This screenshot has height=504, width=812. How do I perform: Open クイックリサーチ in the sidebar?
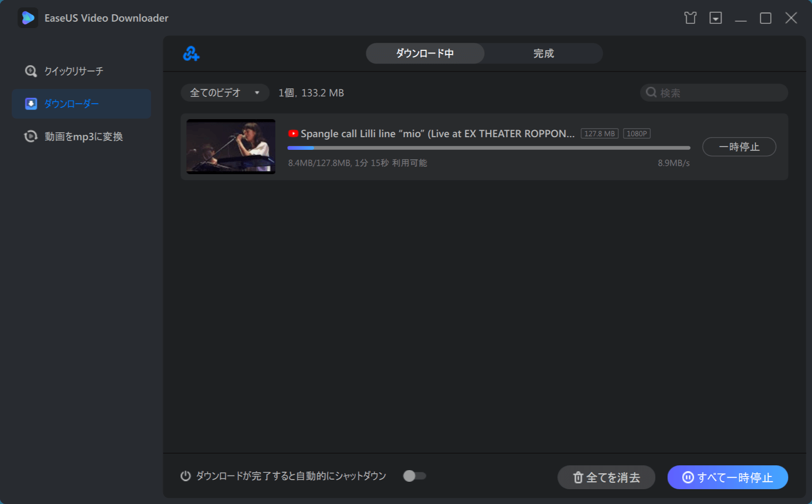[82, 71]
